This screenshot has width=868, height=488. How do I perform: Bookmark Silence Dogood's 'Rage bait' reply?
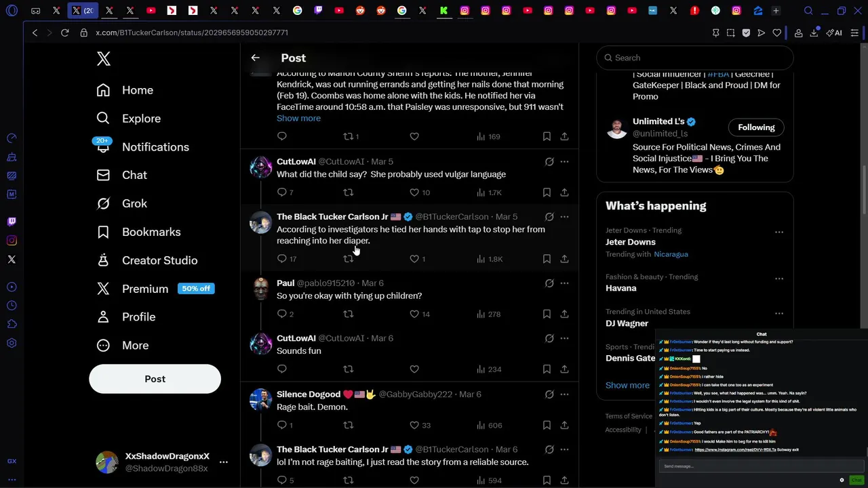pyautogui.click(x=547, y=426)
